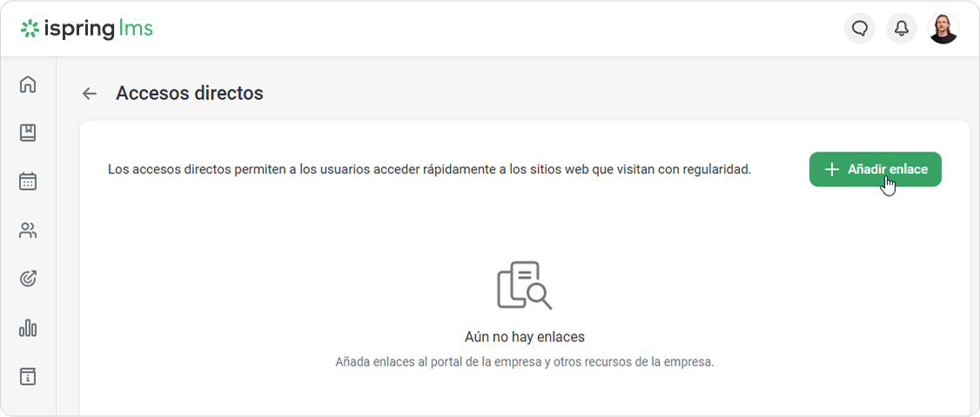Click the 'Añada enlaces al portal' hint text
Screen dimensions: 980x417
(x=524, y=361)
